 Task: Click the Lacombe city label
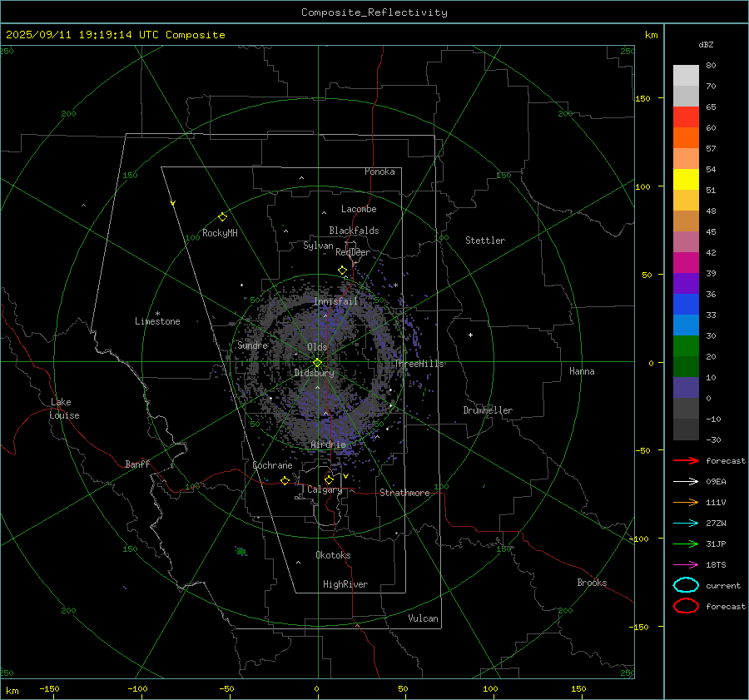[359, 209]
